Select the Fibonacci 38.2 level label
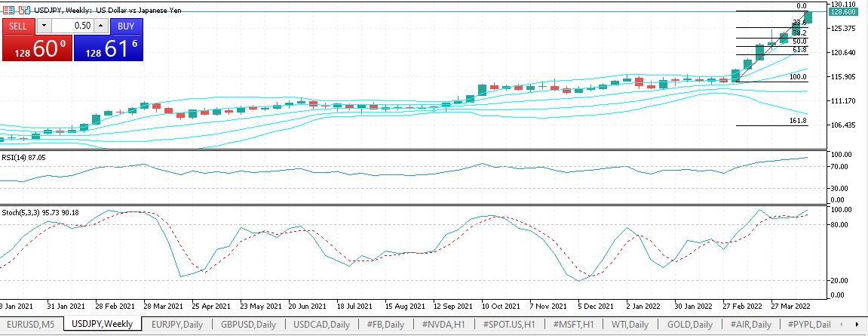Screen dimensions: 868x336 click(x=799, y=33)
